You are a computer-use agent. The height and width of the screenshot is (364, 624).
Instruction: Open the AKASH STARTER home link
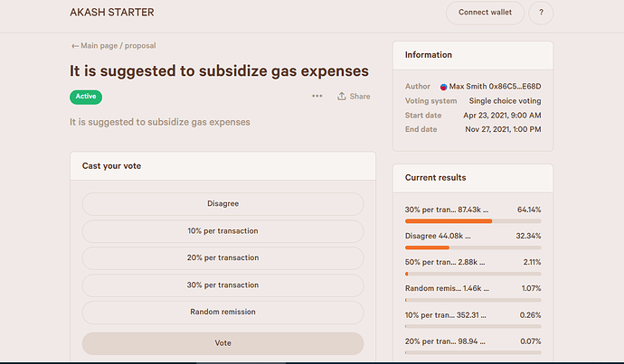coord(111,13)
